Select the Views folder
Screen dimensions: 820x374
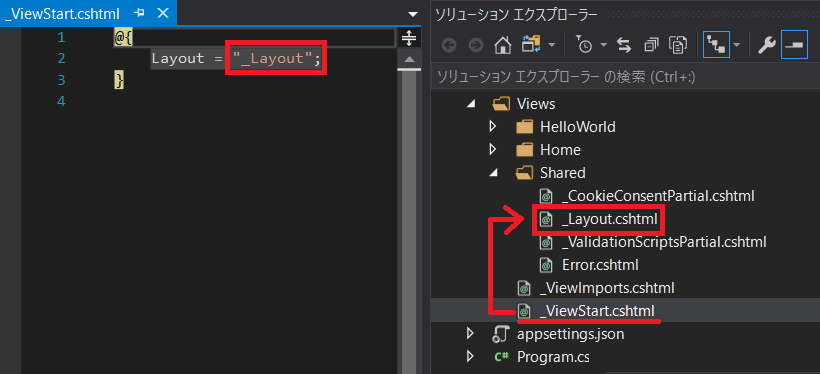coord(536,104)
